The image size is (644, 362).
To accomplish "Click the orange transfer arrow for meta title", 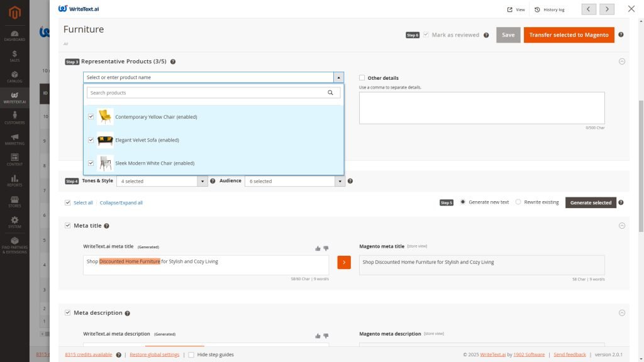I will 344,262.
